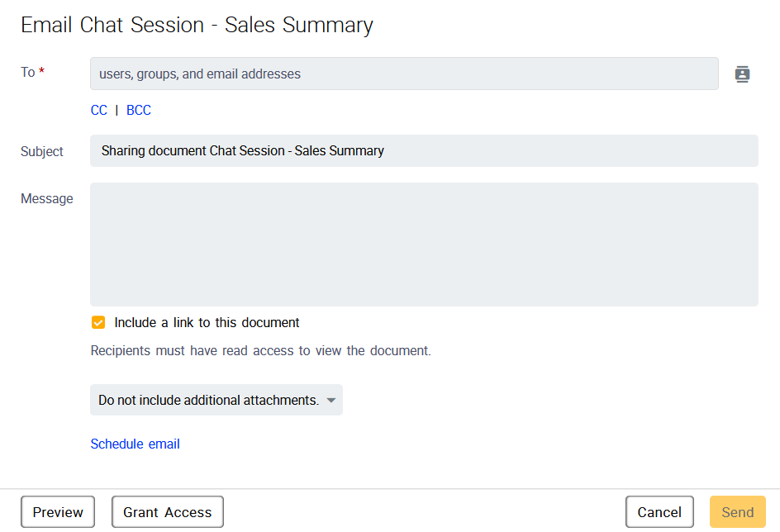Hit the yellow Send button
780x532 pixels.
(737, 512)
